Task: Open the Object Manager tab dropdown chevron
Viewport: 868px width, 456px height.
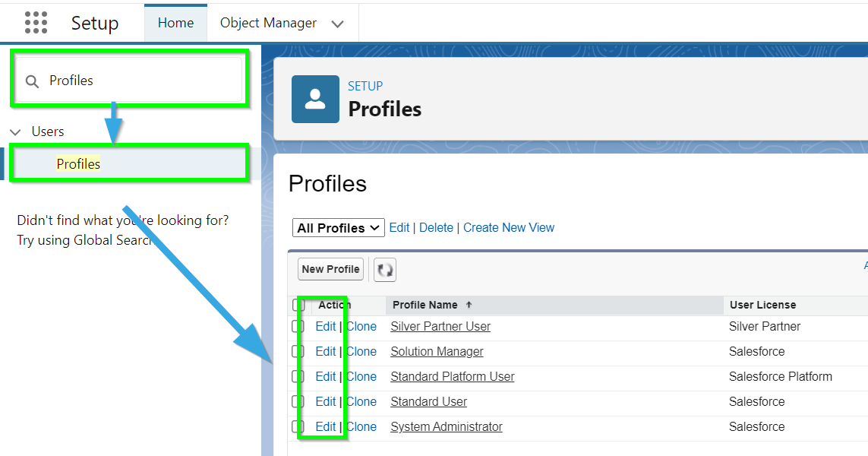Action: 338,24
